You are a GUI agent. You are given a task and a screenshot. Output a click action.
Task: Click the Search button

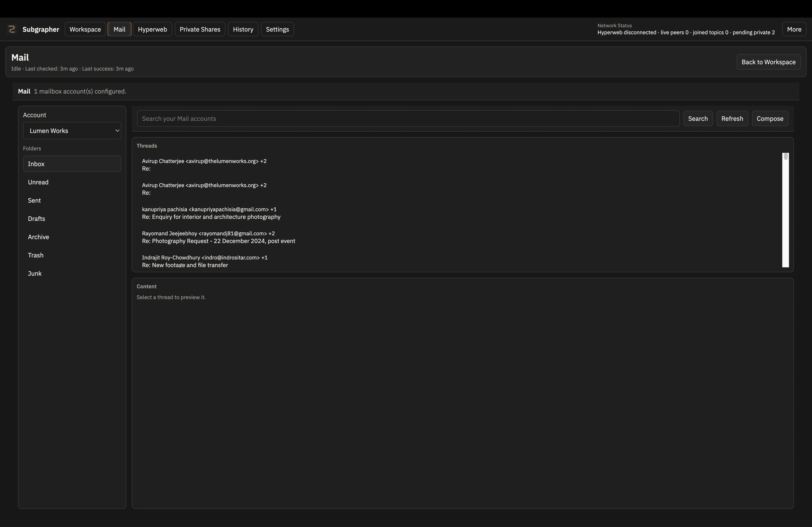698,118
